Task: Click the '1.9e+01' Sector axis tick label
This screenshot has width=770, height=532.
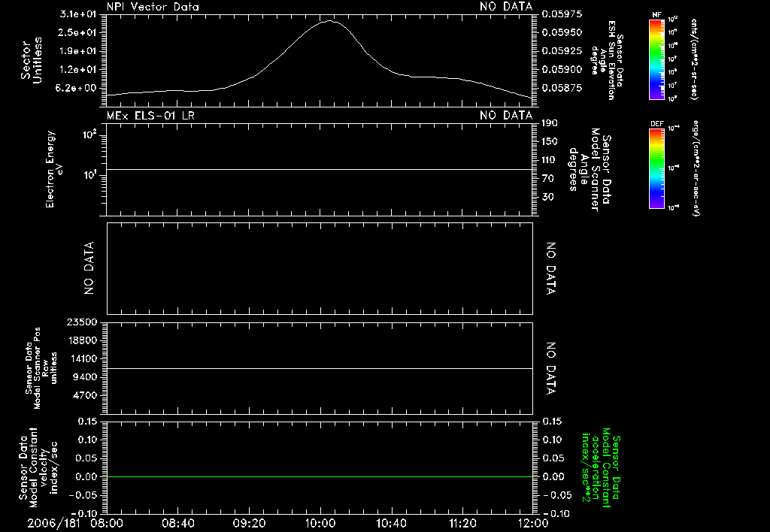Action: tap(78, 51)
